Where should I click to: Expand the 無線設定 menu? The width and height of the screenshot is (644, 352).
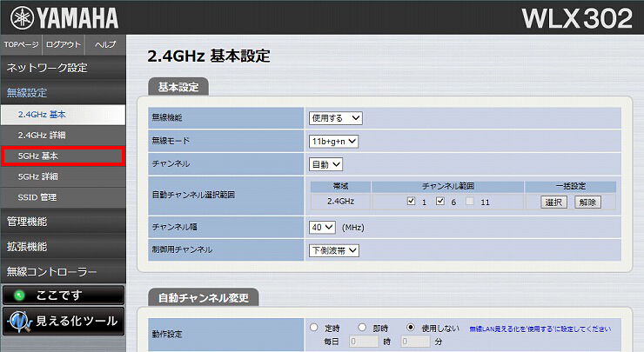point(64,92)
